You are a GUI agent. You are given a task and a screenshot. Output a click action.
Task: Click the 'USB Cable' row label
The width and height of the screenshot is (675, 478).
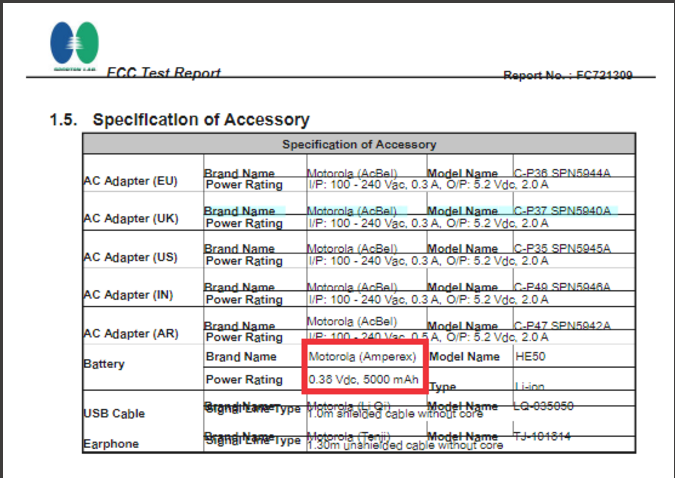(114, 413)
